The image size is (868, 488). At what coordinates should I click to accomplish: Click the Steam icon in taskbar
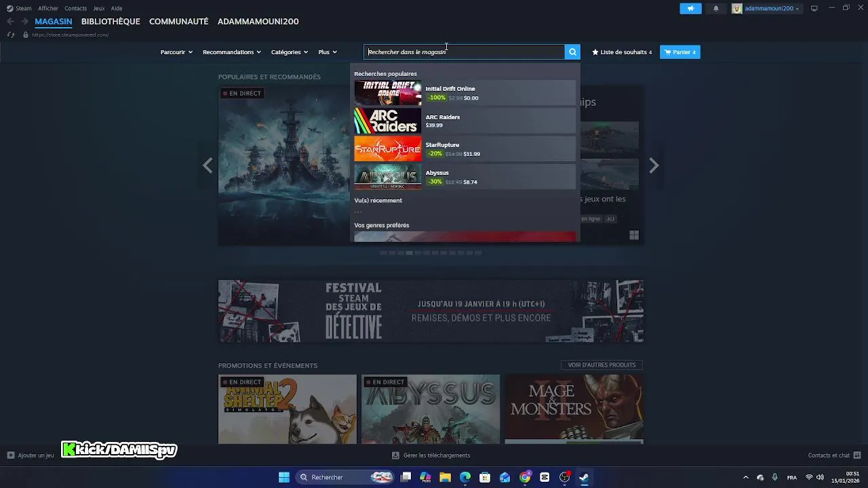point(584,477)
